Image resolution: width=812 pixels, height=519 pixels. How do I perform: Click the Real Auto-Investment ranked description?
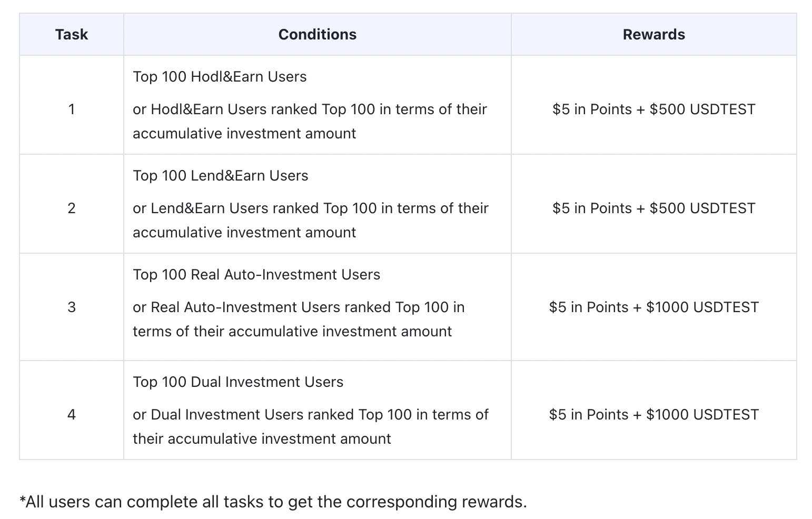point(299,320)
